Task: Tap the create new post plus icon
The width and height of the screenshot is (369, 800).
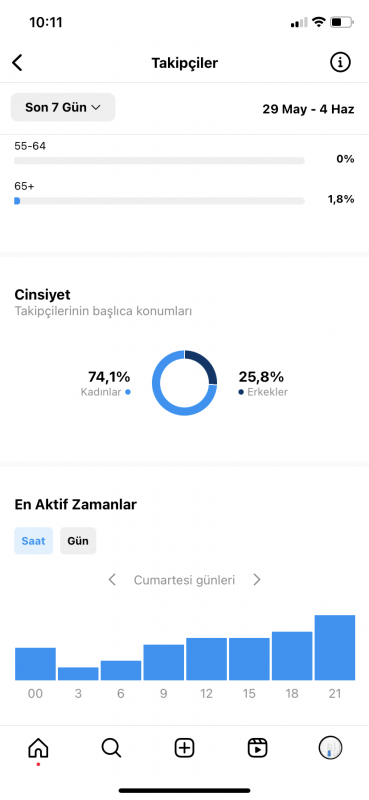Action: [185, 748]
